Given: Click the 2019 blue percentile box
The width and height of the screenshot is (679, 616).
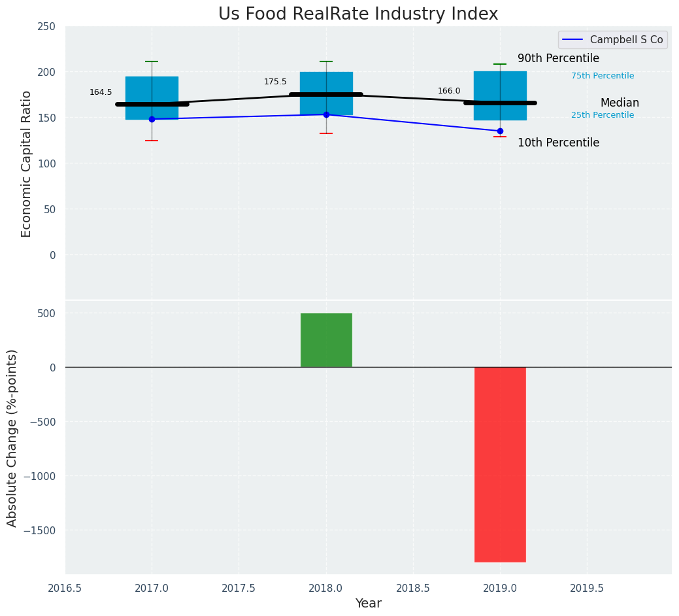Looking at the screenshot, I should click(500, 85).
